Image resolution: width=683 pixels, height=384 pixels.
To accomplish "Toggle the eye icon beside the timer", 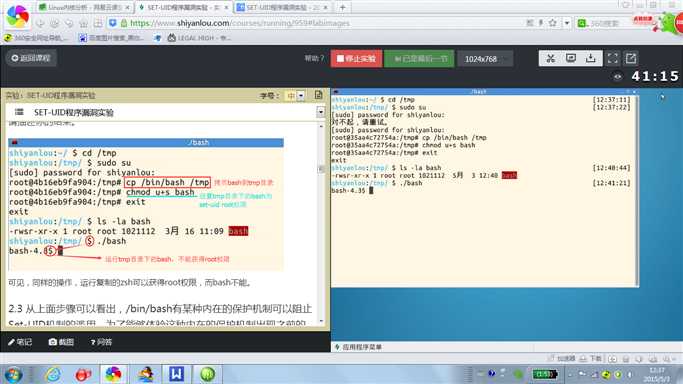I will 618,77.
